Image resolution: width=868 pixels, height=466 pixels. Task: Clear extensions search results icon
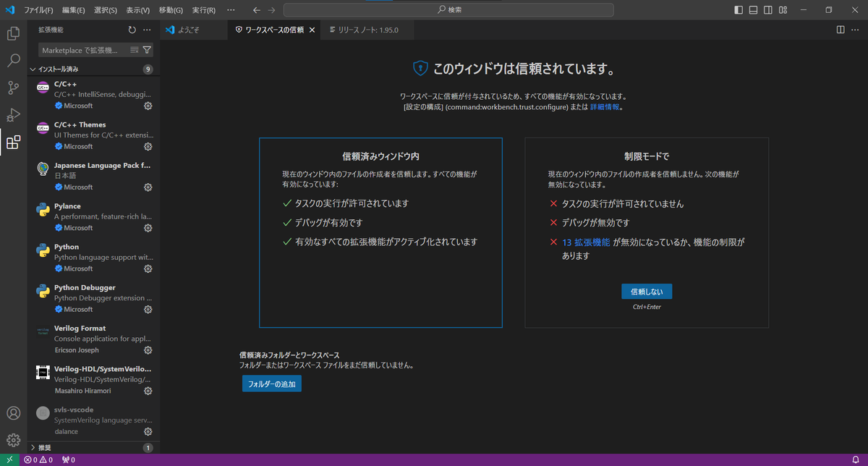134,50
